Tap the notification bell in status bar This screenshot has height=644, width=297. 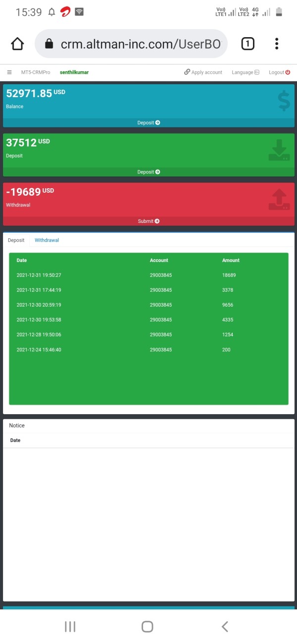[x=51, y=12]
